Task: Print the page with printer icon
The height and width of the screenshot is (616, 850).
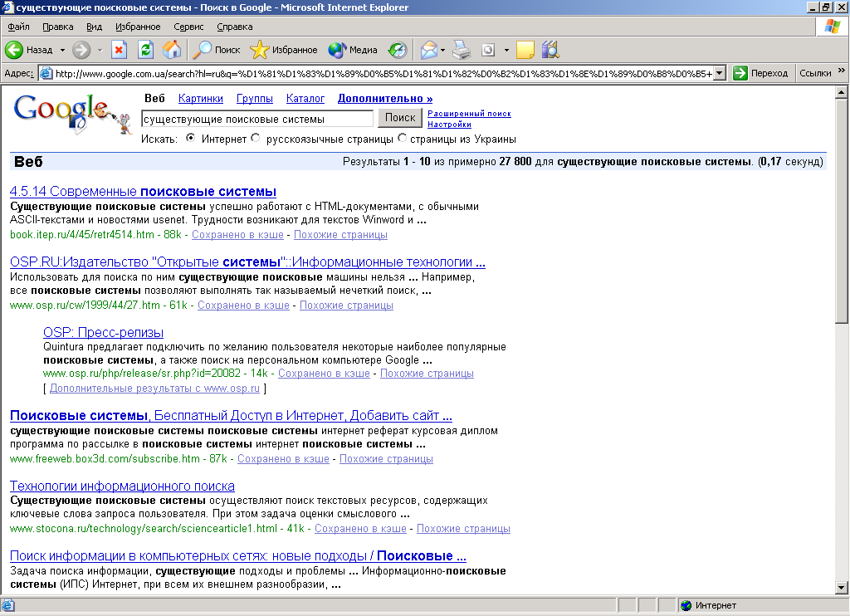Action: point(462,50)
